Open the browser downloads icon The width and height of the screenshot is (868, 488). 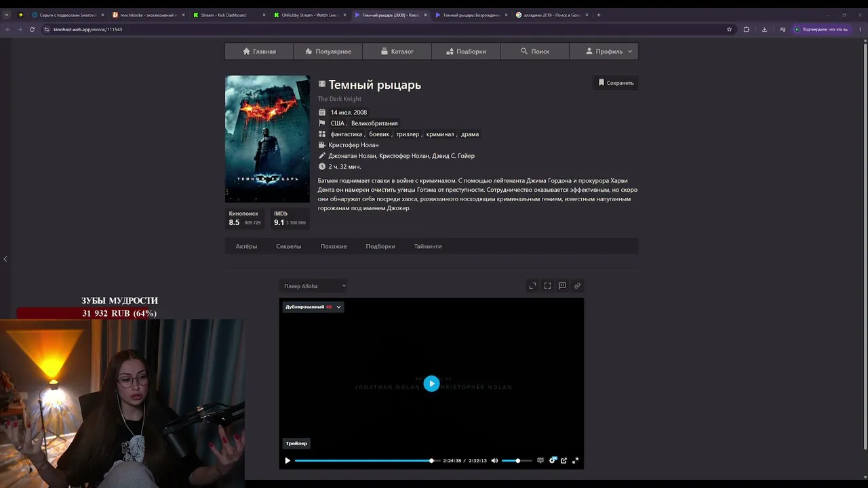pyautogui.click(x=764, y=29)
